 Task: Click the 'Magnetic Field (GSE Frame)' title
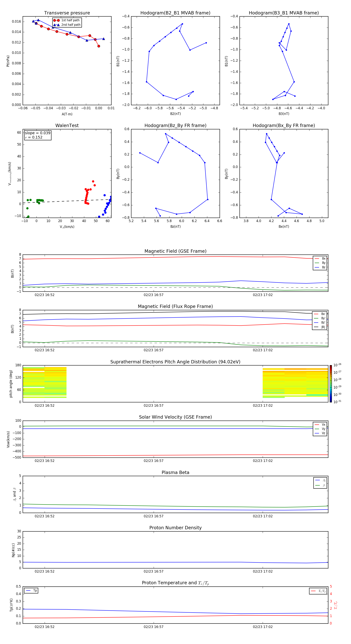[175, 251]
